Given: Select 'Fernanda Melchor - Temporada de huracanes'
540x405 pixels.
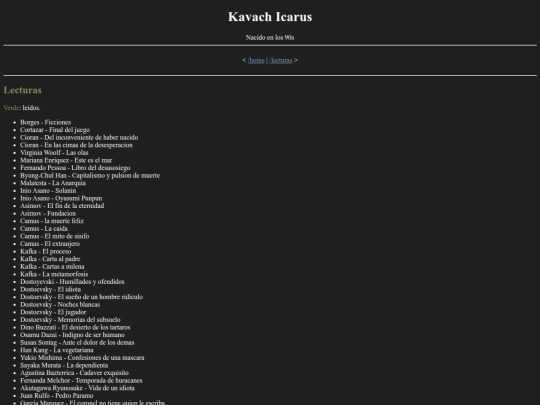Looking at the screenshot, I should click(81, 380).
